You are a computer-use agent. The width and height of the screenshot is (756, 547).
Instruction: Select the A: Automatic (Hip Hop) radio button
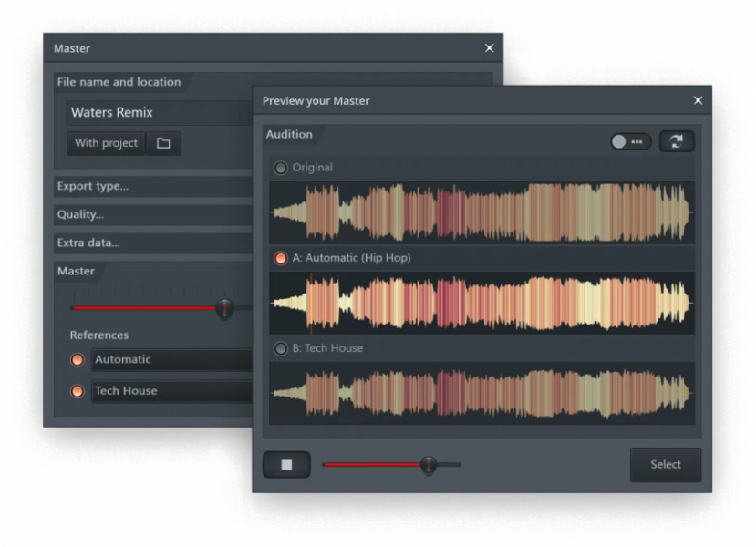click(282, 257)
